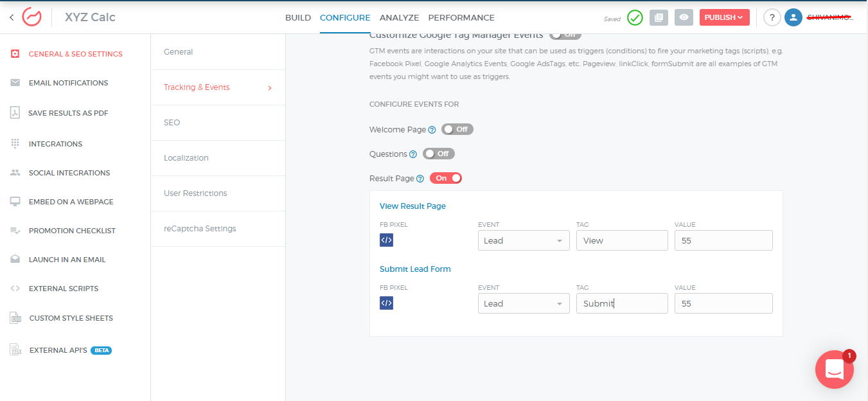Open Event dropdown for Submit Lead Form
Viewport: 868px width, 401px height.
[x=524, y=303]
